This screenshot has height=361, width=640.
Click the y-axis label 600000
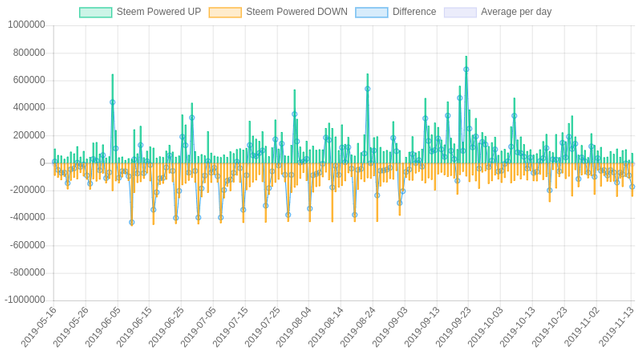click(x=29, y=80)
